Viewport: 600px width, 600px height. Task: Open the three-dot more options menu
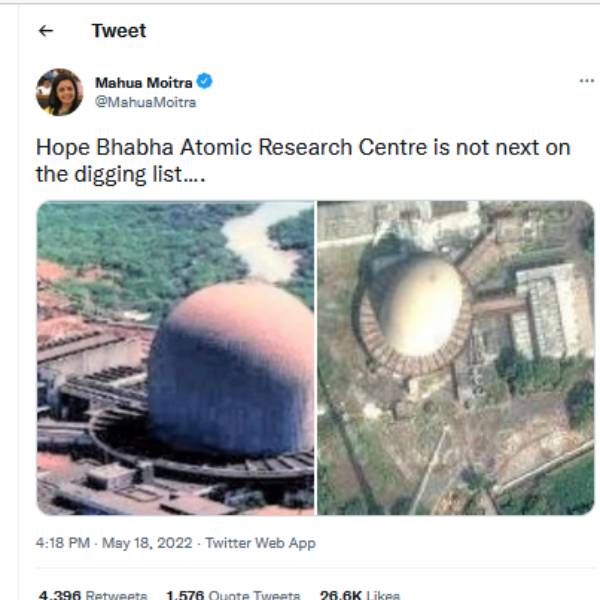586,80
